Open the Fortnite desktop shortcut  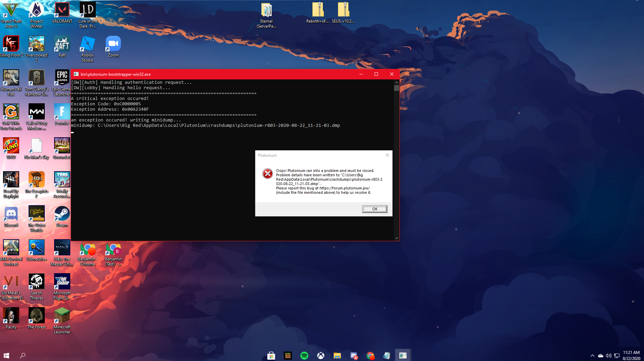point(62,114)
